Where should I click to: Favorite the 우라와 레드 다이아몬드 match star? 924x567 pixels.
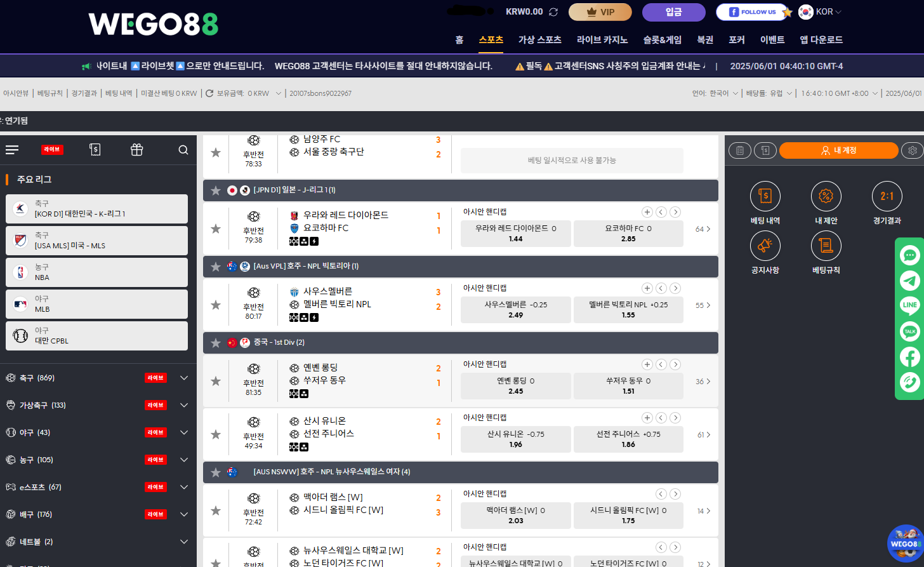point(216,229)
